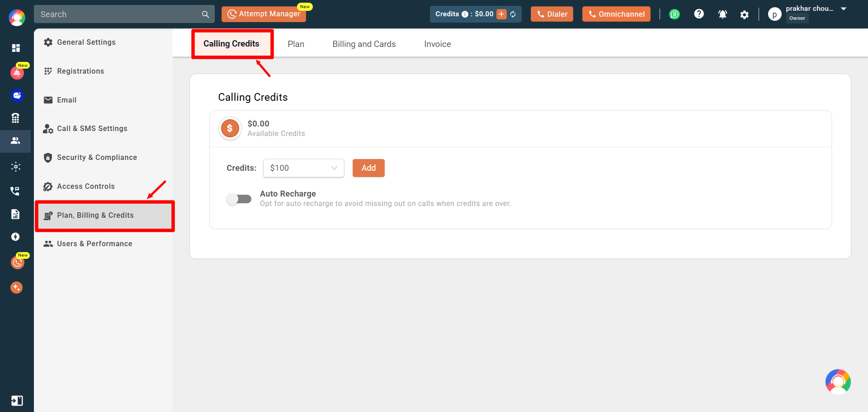Click the credits info icon
The height and width of the screenshot is (412, 868).
click(465, 14)
